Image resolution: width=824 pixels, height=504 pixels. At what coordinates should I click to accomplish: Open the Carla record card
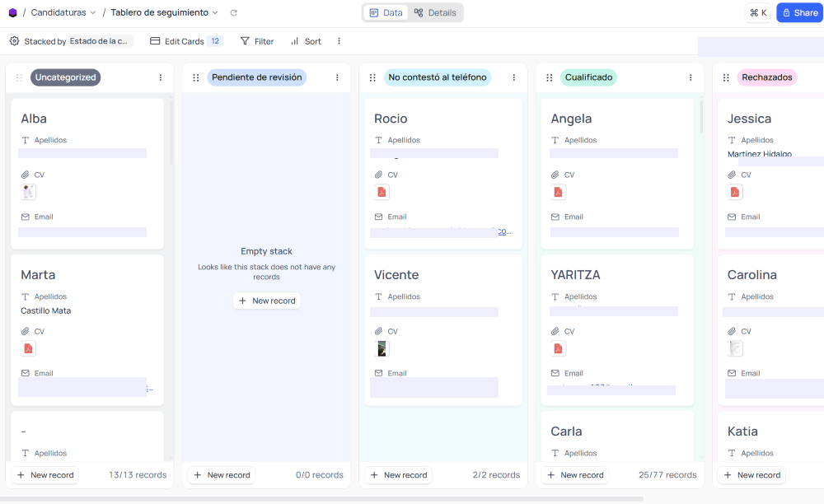(617, 436)
